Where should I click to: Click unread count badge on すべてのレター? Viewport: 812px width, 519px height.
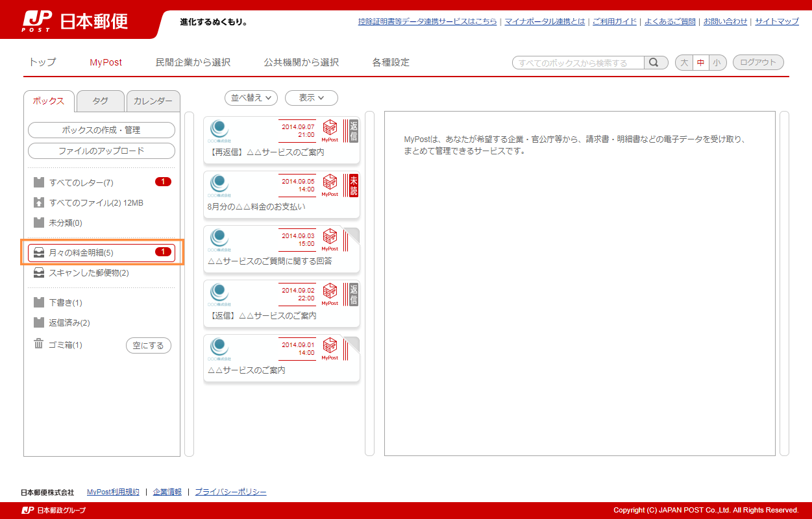point(163,182)
